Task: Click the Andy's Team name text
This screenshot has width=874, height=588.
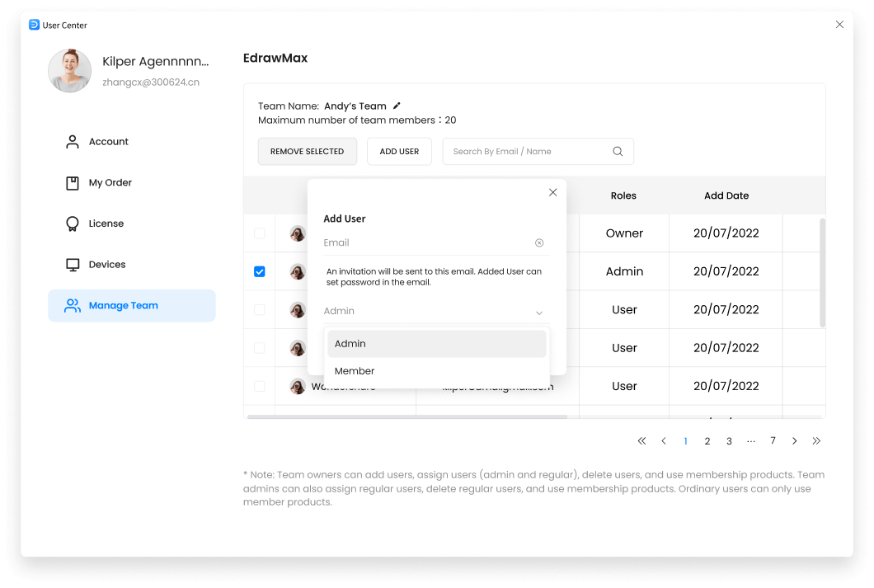Action: pos(355,106)
